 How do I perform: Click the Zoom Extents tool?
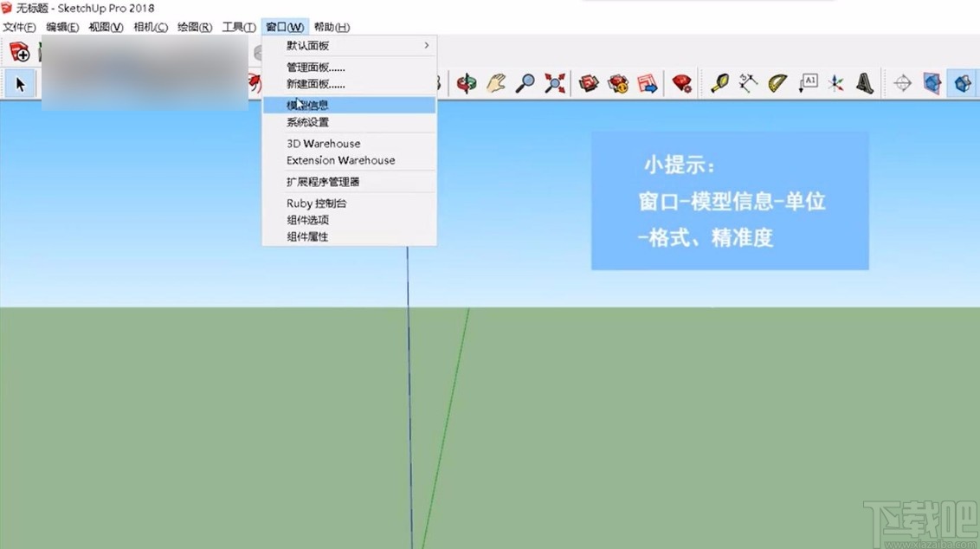554,83
